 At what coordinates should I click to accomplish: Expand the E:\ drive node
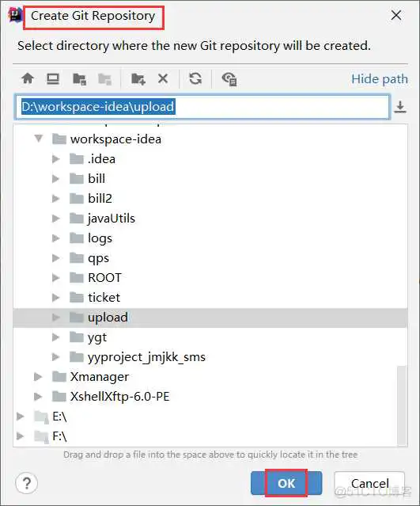pyautogui.click(x=21, y=417)
